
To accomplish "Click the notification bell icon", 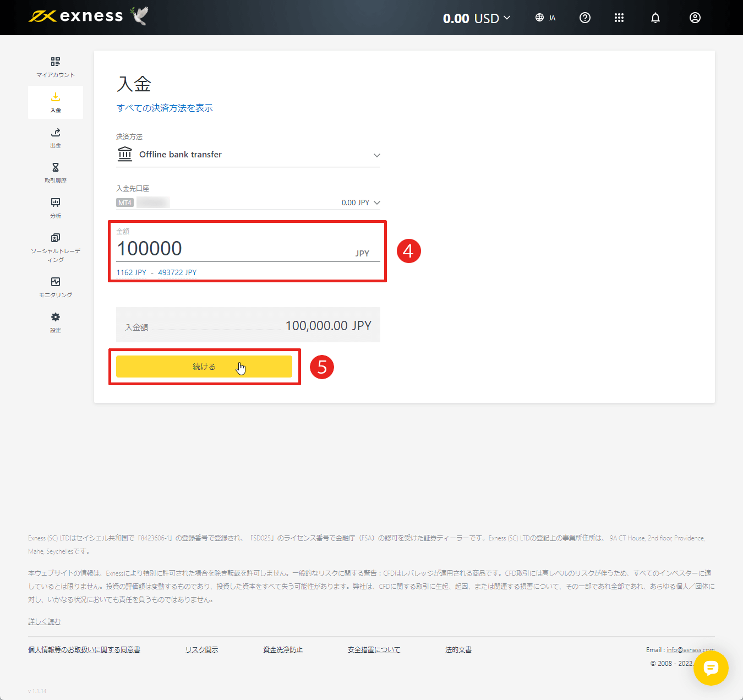I will click(x=655, y=18).
